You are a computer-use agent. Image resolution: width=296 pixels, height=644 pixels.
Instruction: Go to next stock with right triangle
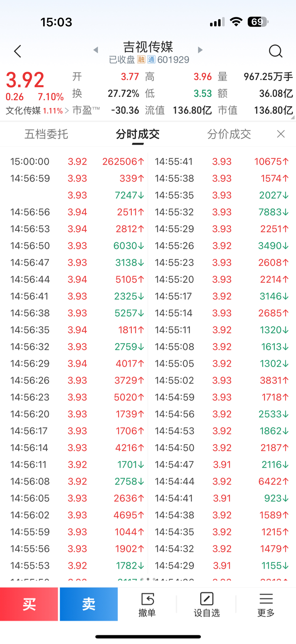(x=200, y=50)
